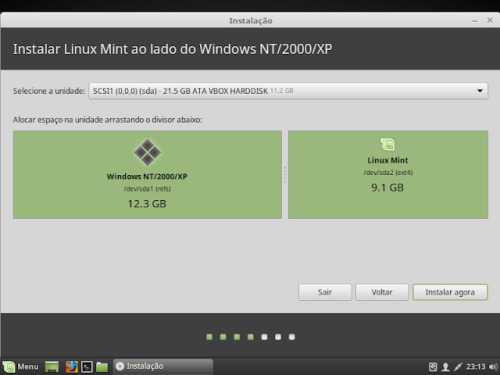This screenshot has height=375, width=500.
Task: Open the network connection tray icon
Action: (458, 367)
